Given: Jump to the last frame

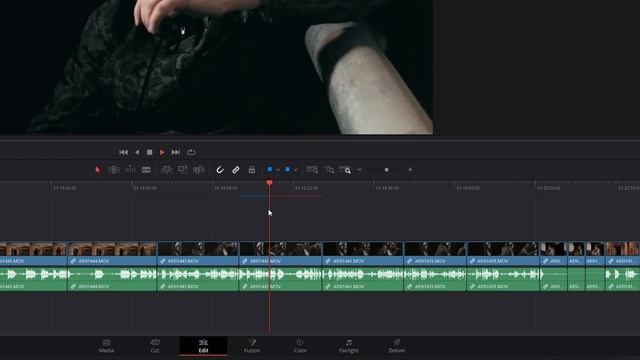Looking at the screenshot, I should click(176, 152).
